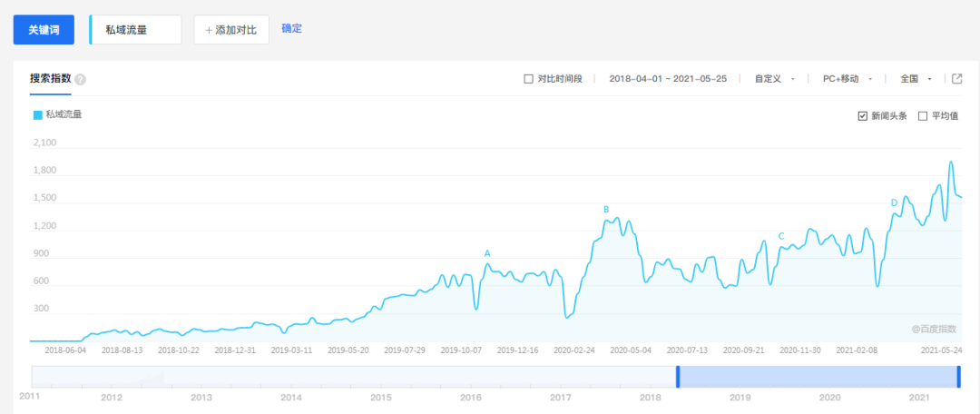Image resolution: width=980 pixels, height=414 pixels.
Task: Open news marker D on the curve
Action: point(894,202)
